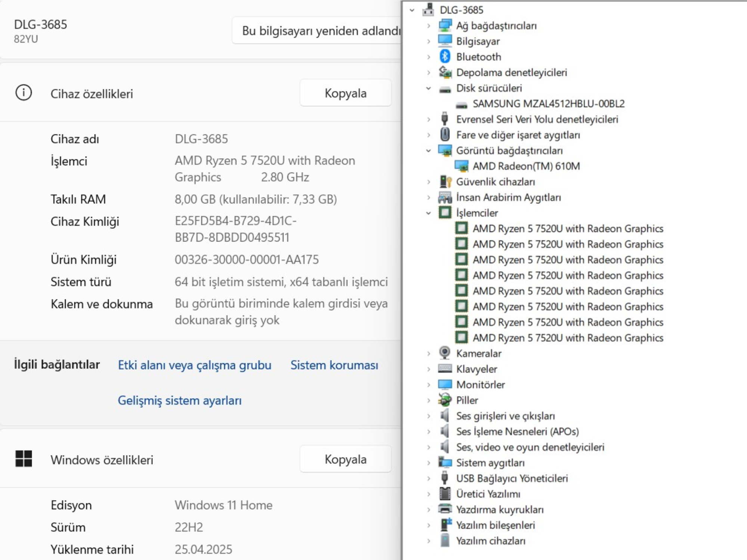The height and width of the screenshot is (560, 747).
Task: Click the Klavyeler keyboard icon
Action: point(445,369)
